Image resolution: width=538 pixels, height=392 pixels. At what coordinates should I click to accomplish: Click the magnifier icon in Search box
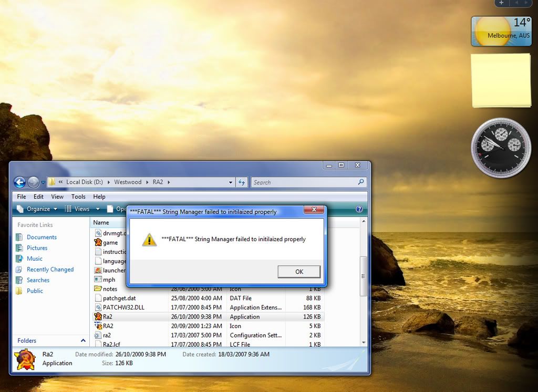coord(361,182)
